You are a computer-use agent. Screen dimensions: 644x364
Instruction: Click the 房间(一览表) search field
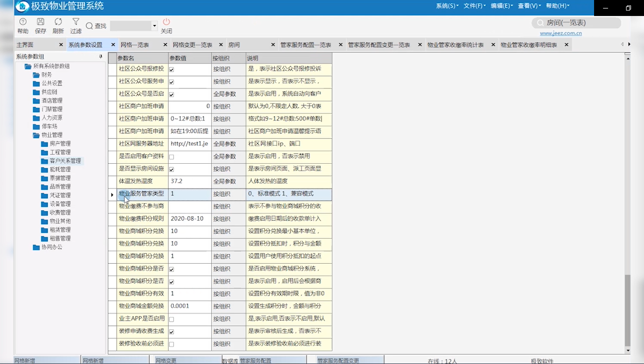pos(576,23)
